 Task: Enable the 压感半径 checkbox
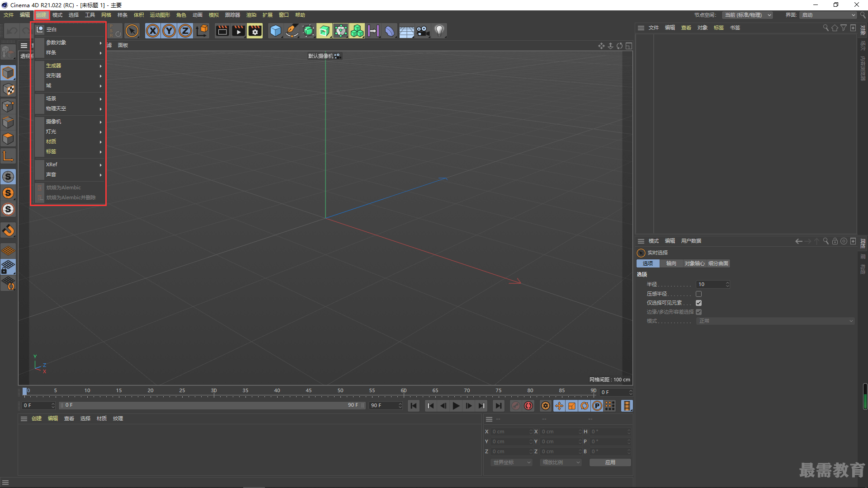click(698, 294)
